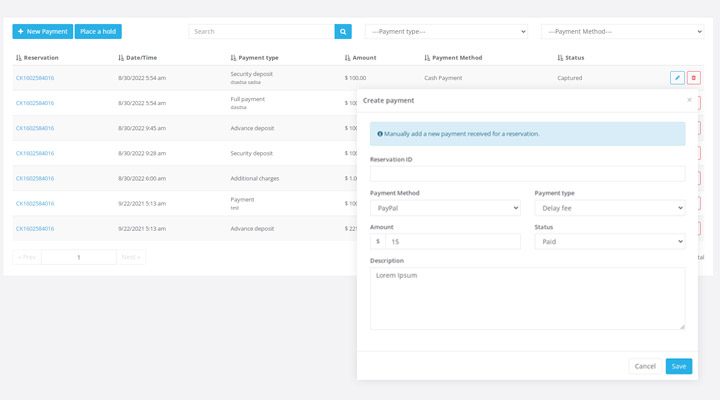Open reservation link for 9:28 am Security deposit
The image size is (720, 400).
tap(35, 153)
